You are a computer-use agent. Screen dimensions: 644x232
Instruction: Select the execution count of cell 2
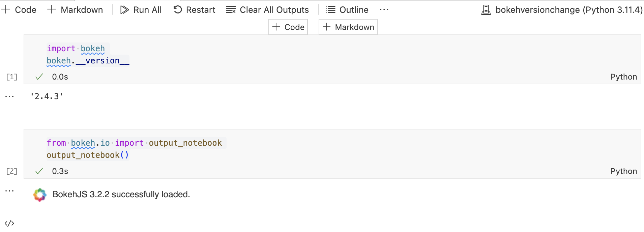click(11, 171)
